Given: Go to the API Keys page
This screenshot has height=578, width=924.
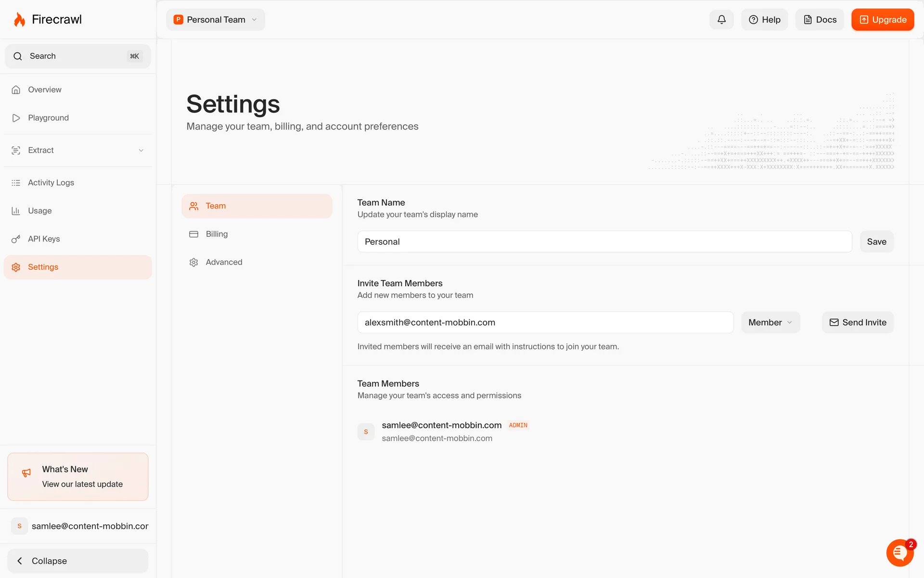Looking at the screenshot, I should 44,239.
